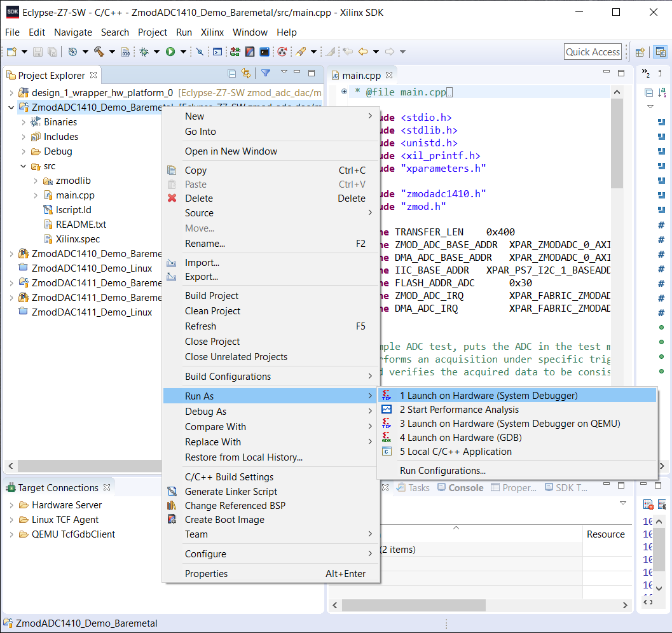Image resolution: width=672 pixels, height=633 pixels.
Task: Click the Create Boot Image icon
Action: point(172,519)
